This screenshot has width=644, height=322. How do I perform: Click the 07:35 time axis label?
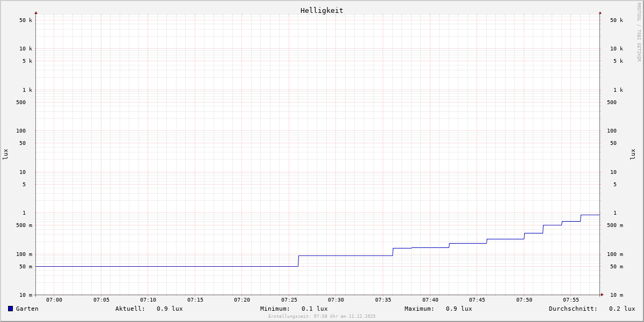tap(383, 300)
